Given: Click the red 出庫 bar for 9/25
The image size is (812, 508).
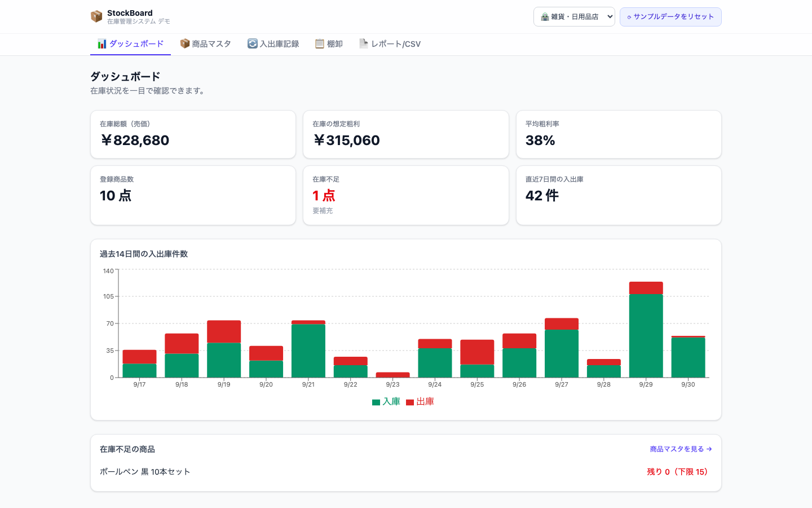Looking at the screenshot, I should pos(477,352).
